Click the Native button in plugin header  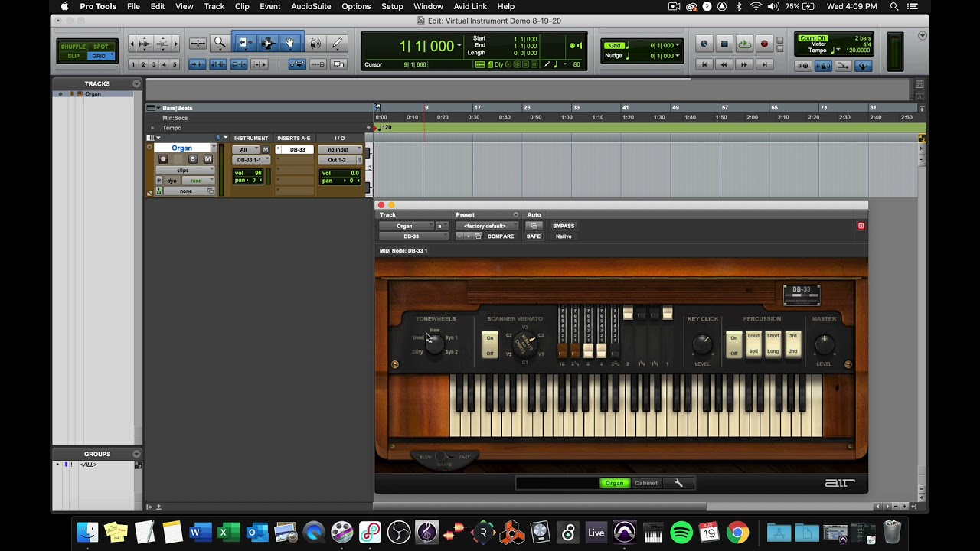(x=563, y=236)
